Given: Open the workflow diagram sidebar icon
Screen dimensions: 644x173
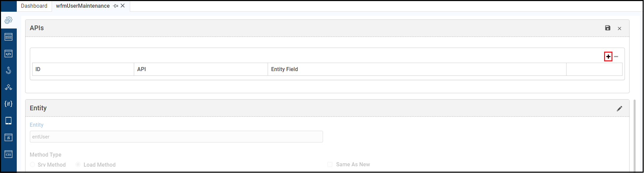Looking at the screenshot, I should tap(8, 87).
